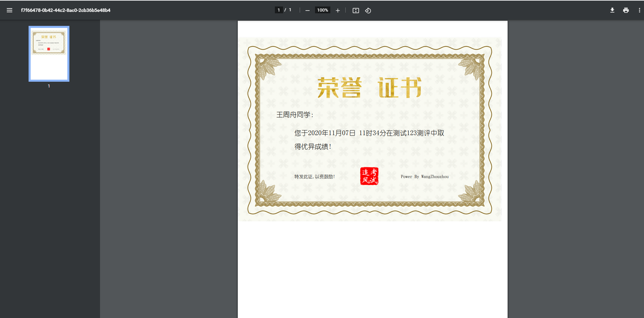Click the line starting 您于2020年11月07日

[x=369, y=133]
